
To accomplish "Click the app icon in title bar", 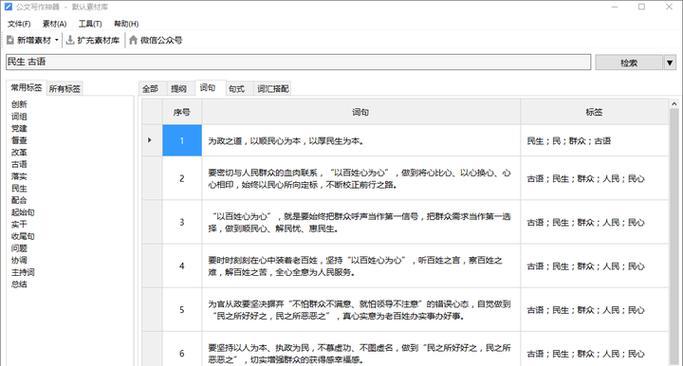I will [8, 7].
